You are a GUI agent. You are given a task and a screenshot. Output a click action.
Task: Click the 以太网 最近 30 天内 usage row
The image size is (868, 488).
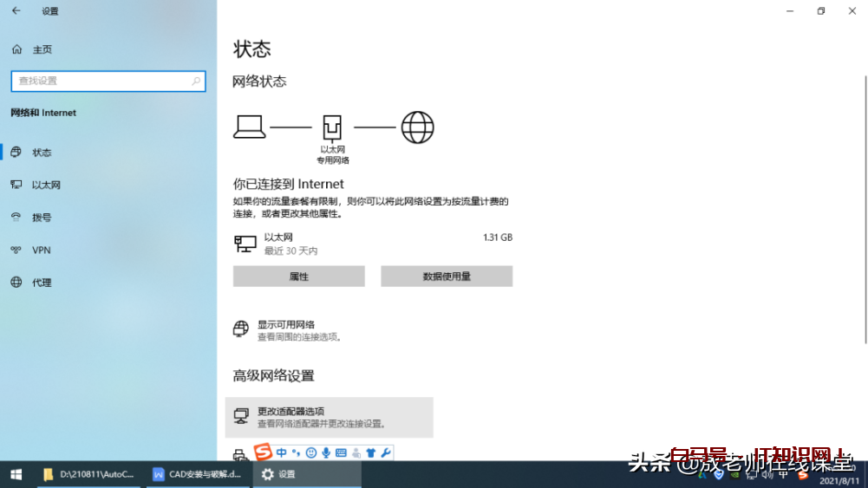point(373,244)
